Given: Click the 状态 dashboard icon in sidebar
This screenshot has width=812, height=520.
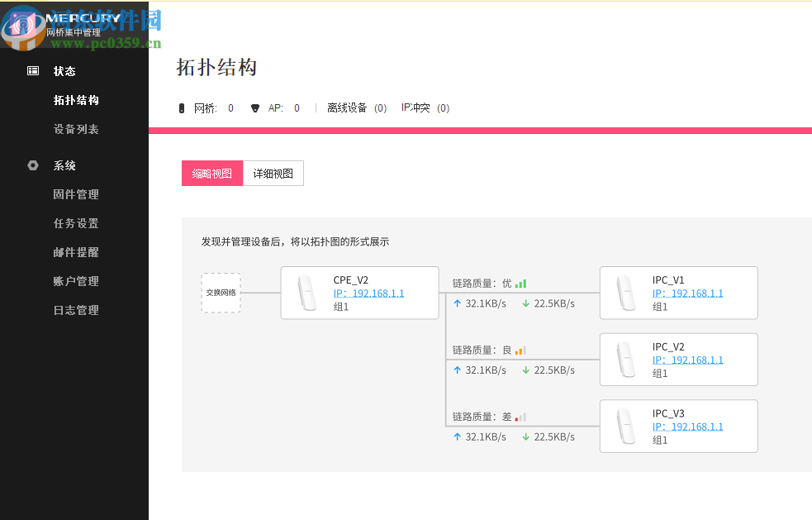Looking at the screenshot, I should click(x=33, y=71).
